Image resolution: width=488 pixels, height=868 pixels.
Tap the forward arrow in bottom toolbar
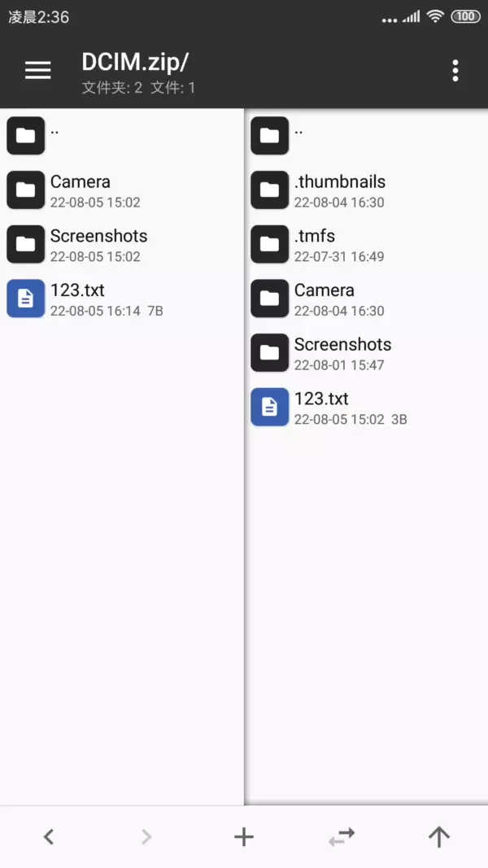click(x=146, y=836)
